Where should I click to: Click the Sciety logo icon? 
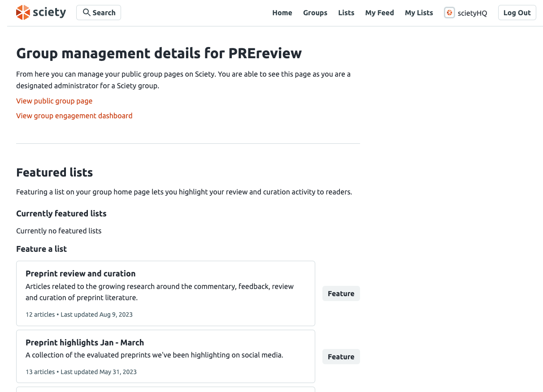point(23,13)
